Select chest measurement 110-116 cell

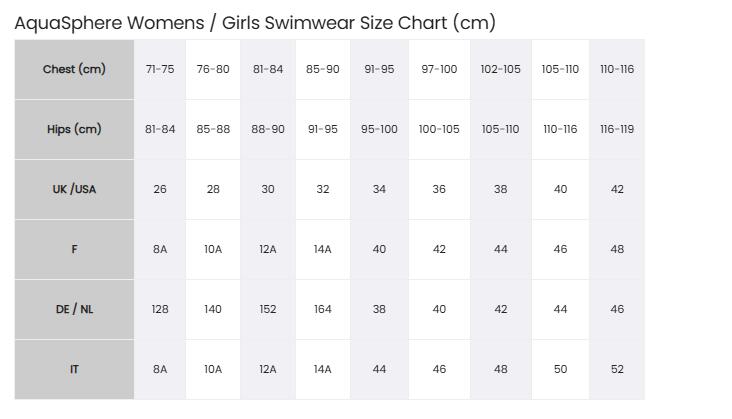point(617,69)
